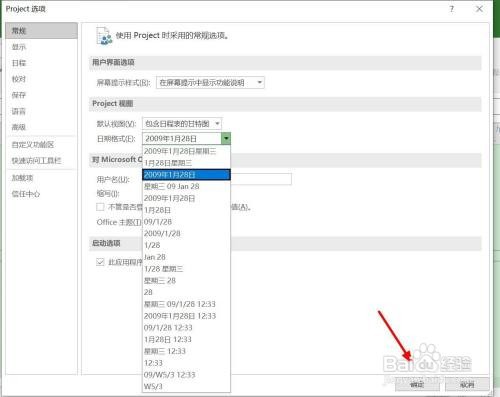Image resolution: width=500 pixels, height=397 pixels.
Task: Choose the W5/3 format at list bottom
Action: pyautogui.click(x=186, y=386)
